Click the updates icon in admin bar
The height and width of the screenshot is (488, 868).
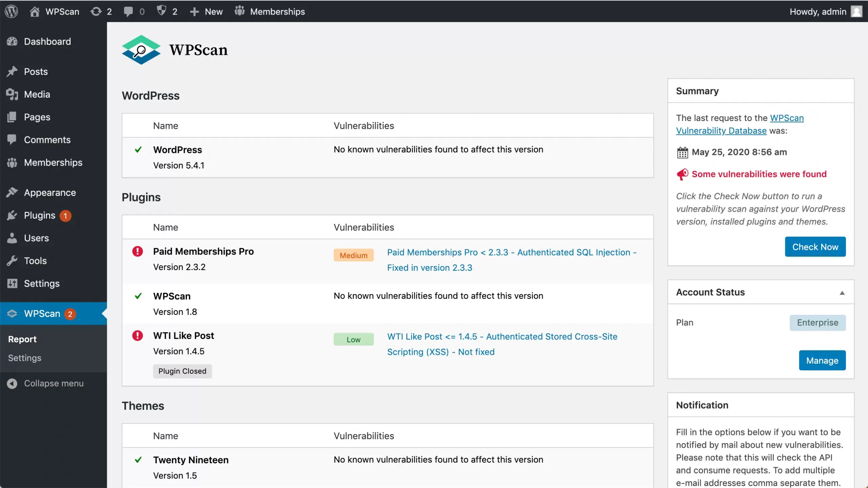tap(97, 11)
